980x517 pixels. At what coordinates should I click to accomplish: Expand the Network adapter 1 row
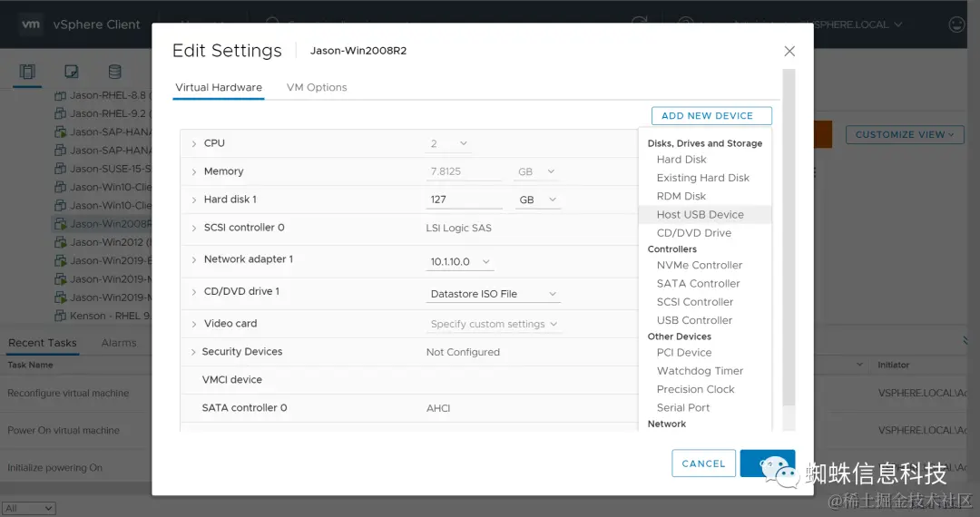point(194,259)
